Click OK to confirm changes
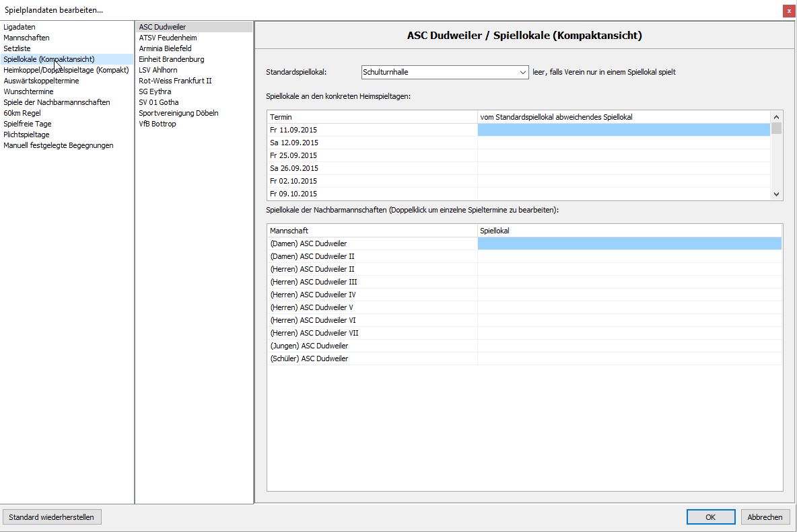The height and width of the screenshot is (532, 797). click(710, 517)
